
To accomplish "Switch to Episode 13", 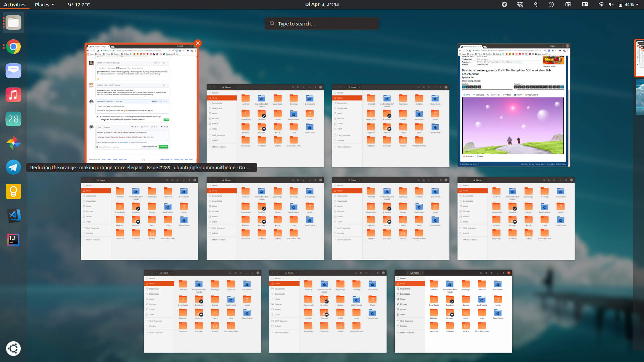I will pos(558,87).
